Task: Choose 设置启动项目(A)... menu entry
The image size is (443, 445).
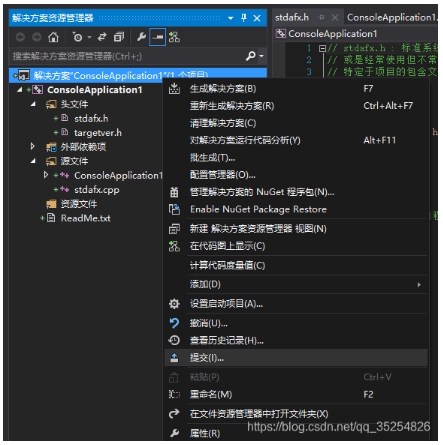Action: 296,304
